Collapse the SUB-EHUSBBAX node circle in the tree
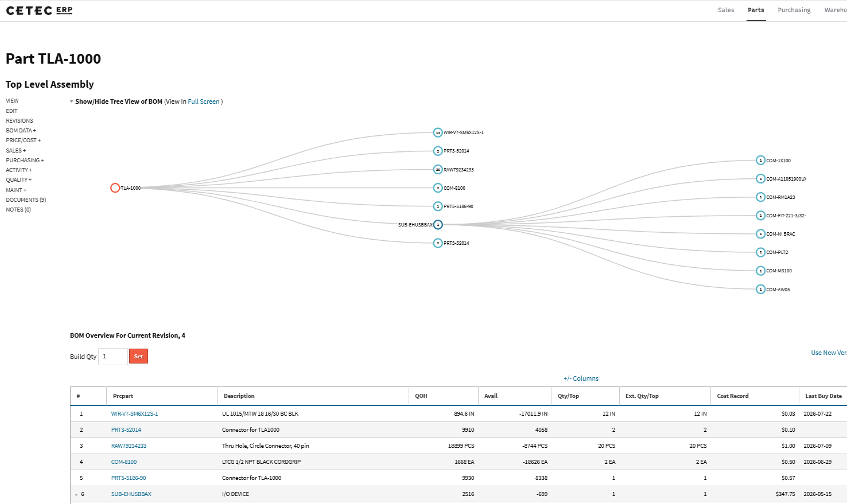 point(438,225)
